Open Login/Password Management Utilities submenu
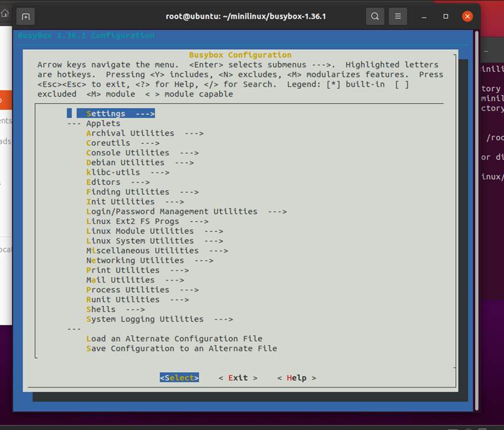Image resolution: width=504 pixels, height=430 pixels. [x=186, y=211]
